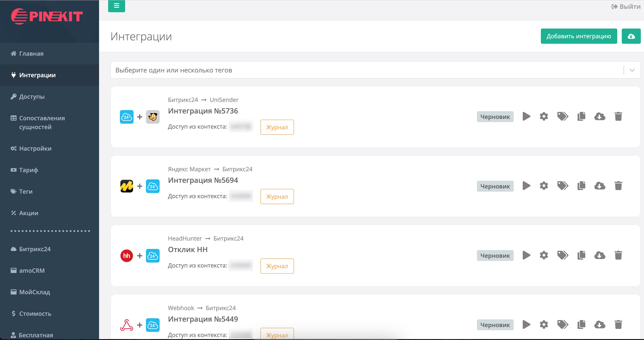Open Доступы in the sidebar
This screenshot has width=644, height=340.
pyautogui.click(x=32, y=97)
